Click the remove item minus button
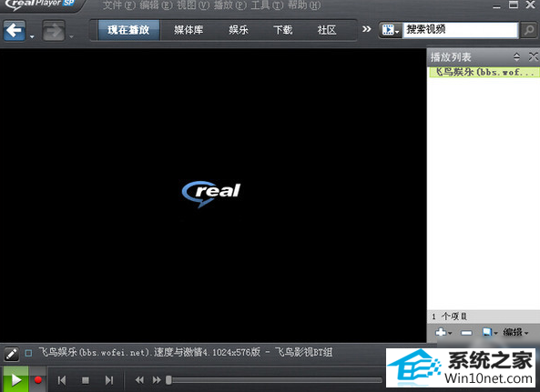 pos(466,333)
